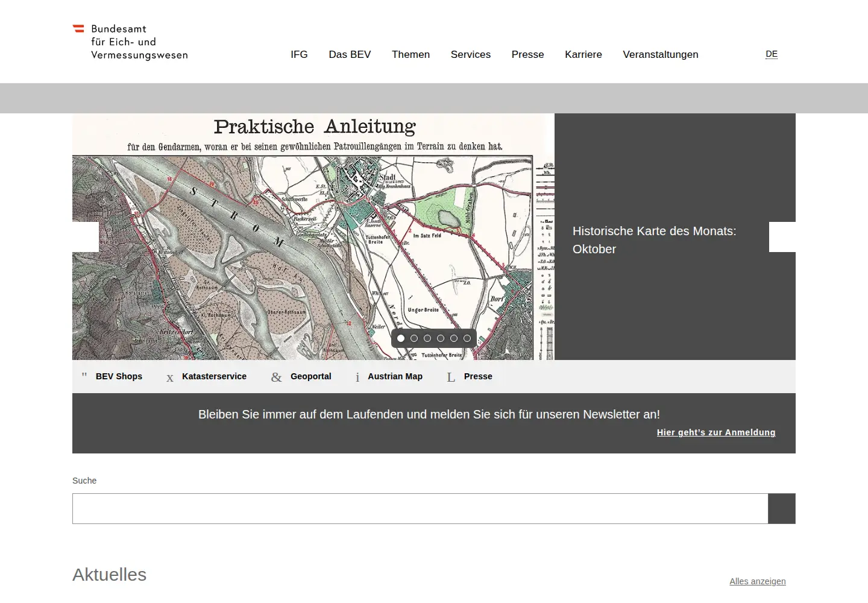Click the Bundesamt für Eich- und Vermessungswesen logo

[x=130, y=42]
